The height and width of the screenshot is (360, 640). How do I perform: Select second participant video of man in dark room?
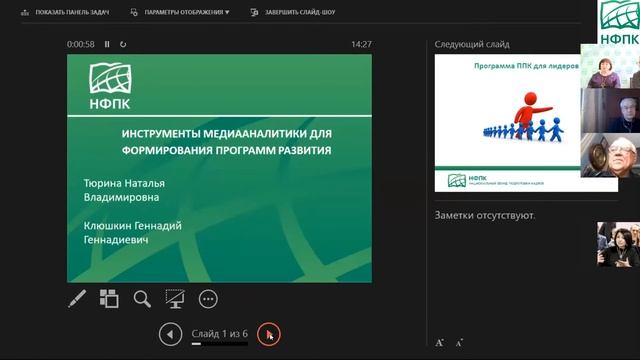point(610,111)
